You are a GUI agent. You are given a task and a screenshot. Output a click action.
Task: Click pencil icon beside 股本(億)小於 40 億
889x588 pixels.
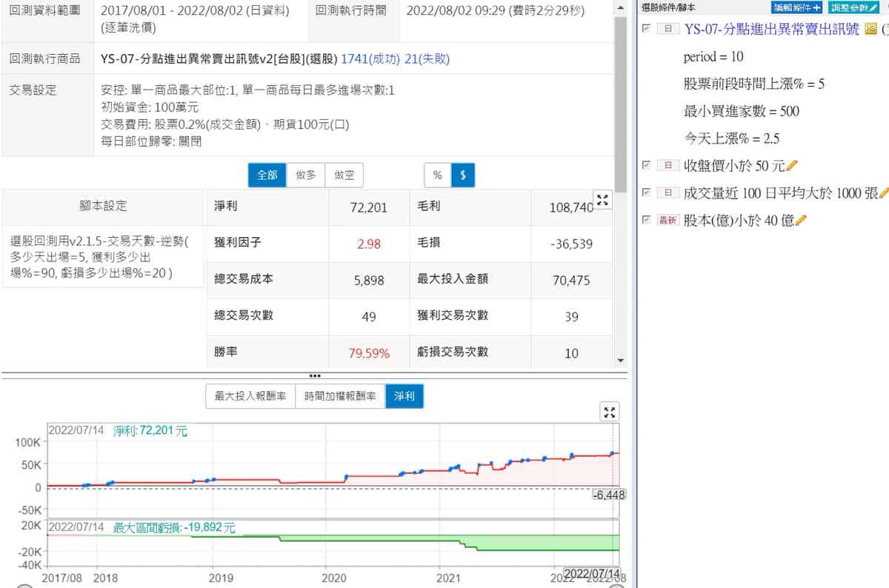(801, 220)
